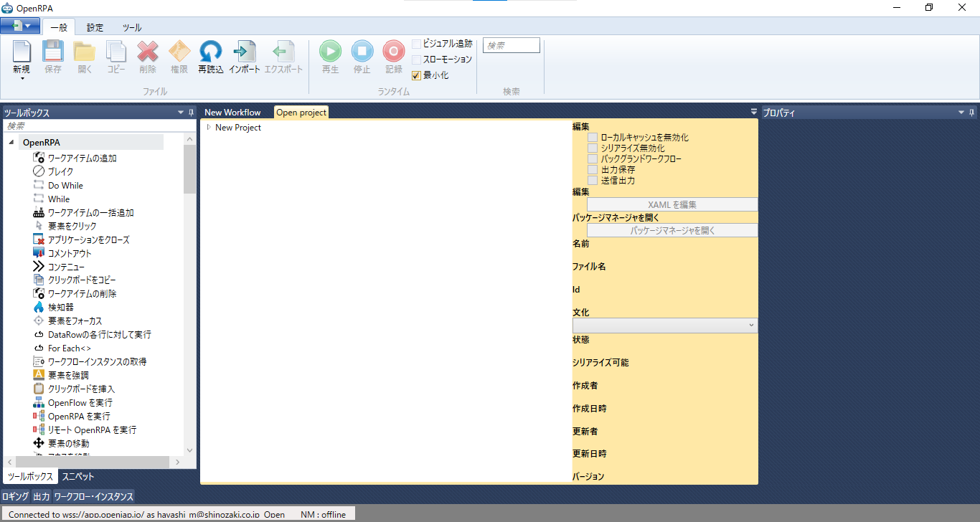Check the ローカルキャッシュを無効化 option

tap(593, 136)
